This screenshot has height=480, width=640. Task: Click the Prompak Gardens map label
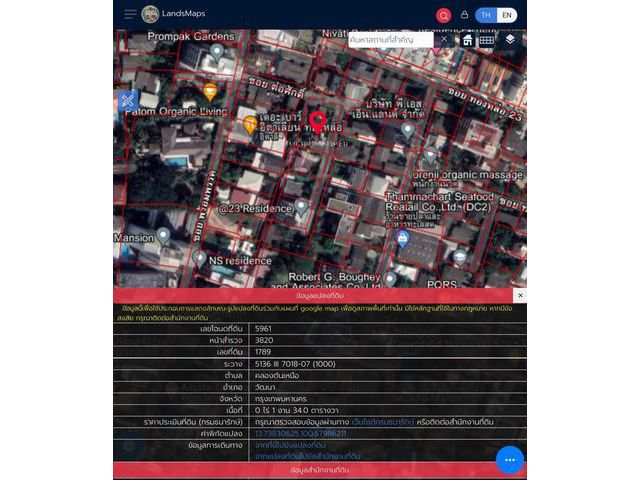191,36
